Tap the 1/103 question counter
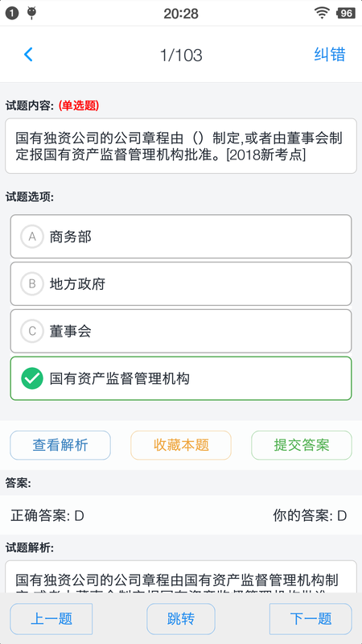This screenshot has height=644, width=362. tap(181, 55)
